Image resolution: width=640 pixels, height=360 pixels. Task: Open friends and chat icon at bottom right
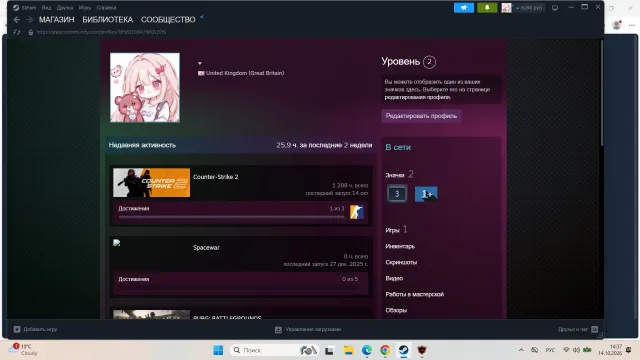pyautogui.click(x=595, y=329)
